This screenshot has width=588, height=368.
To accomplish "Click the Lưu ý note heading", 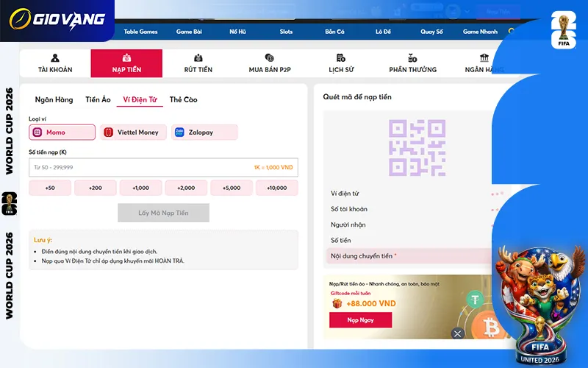I will 43,240.
